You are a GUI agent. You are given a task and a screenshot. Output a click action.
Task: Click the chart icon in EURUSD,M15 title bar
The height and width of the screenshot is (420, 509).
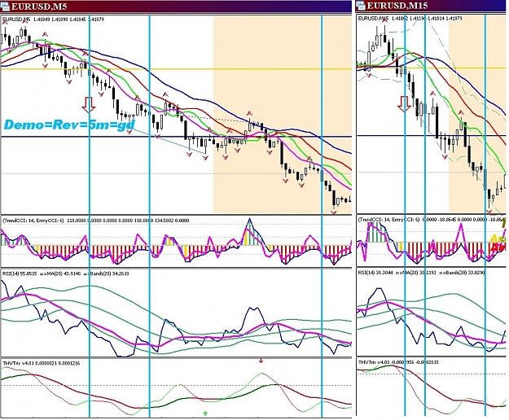[x=361, y=6]
